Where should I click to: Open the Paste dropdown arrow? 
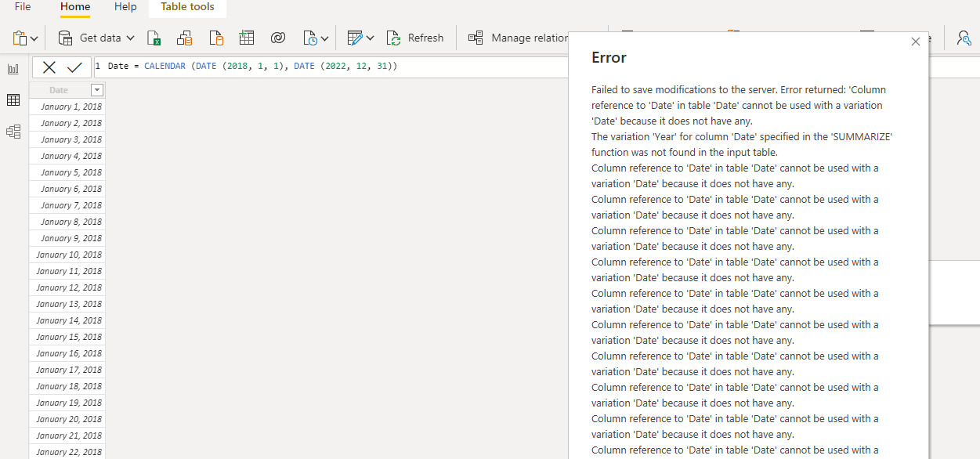[x=34, y=38]
